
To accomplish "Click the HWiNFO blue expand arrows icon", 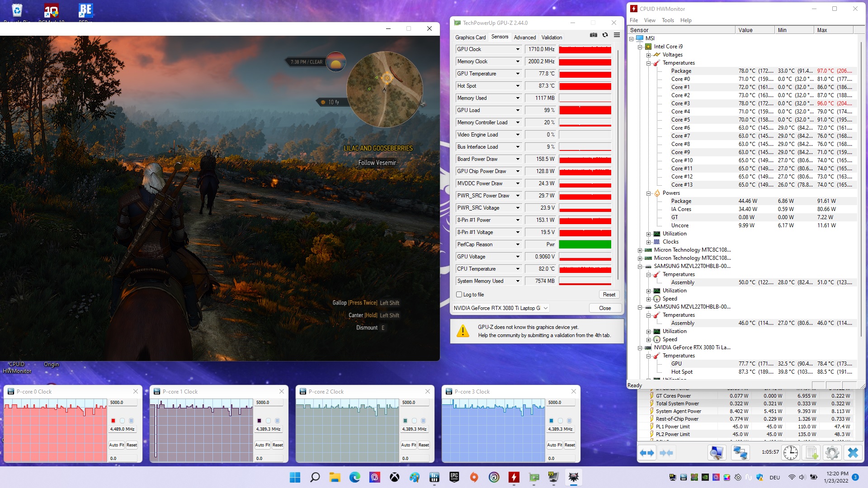I will (647, 452).
